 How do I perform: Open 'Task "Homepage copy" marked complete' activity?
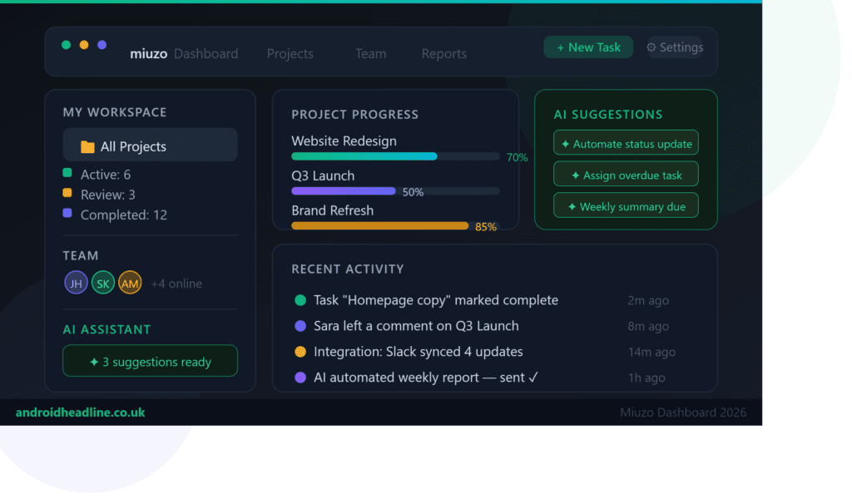(436, 299)
